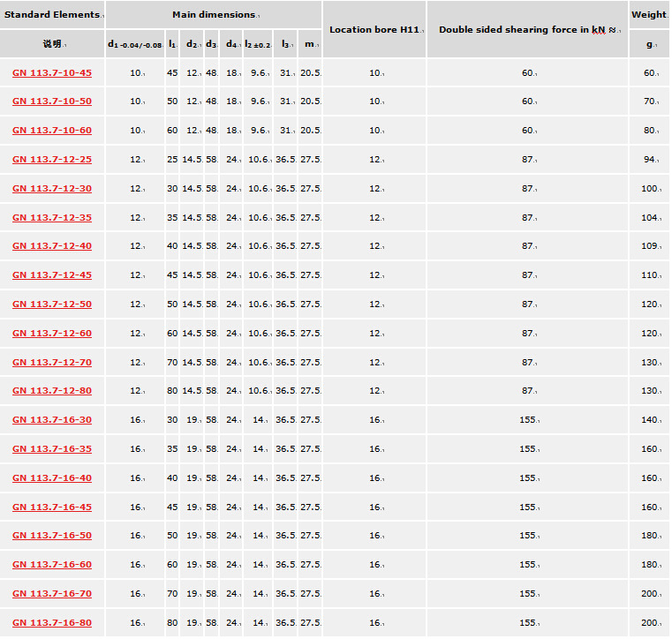This screenshot has width=672, height=639.
Task: Click the 109 weight value cell
Action: click(x=649, y=246)
